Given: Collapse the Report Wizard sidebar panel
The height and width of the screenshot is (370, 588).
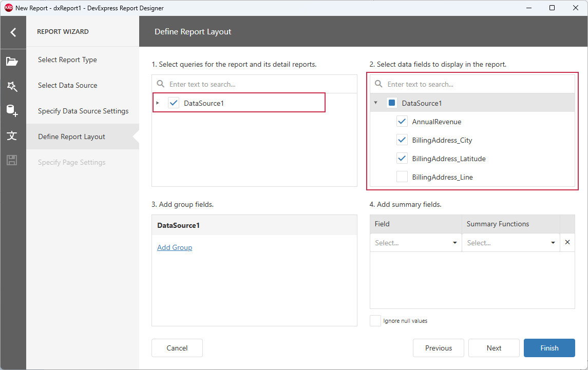Looking at the screenshot, I should (x=13, y=32).
